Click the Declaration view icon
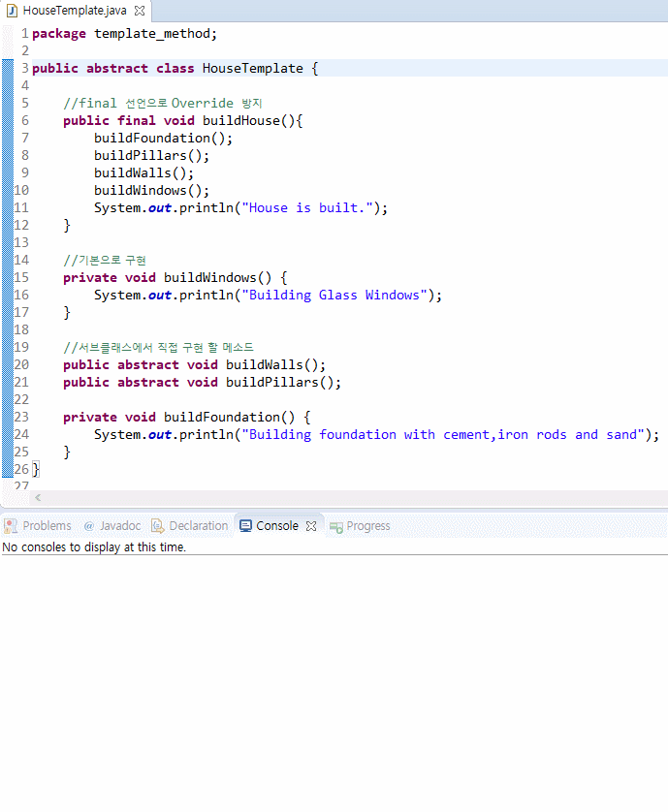The height and width of the screenshot is (812, 668). (157, 526)
